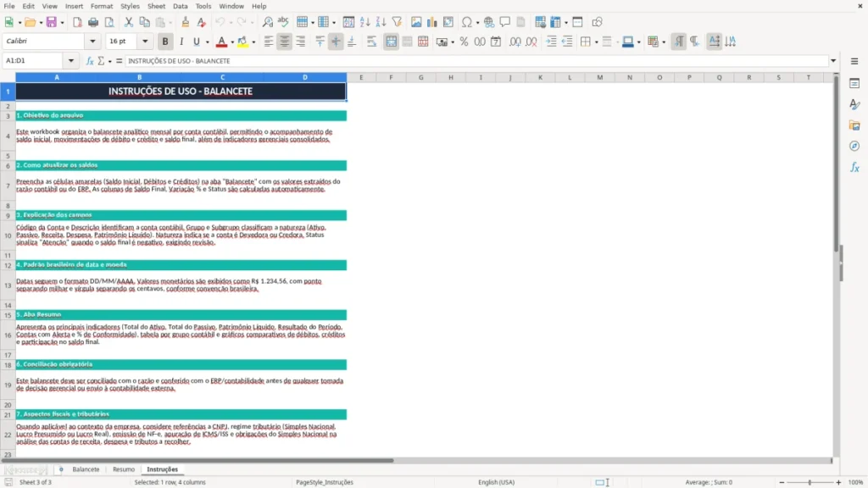The width and height of the screenshot is (868, 488).
Task: Click the Open folder icon
Action: [x=30, y=22]
